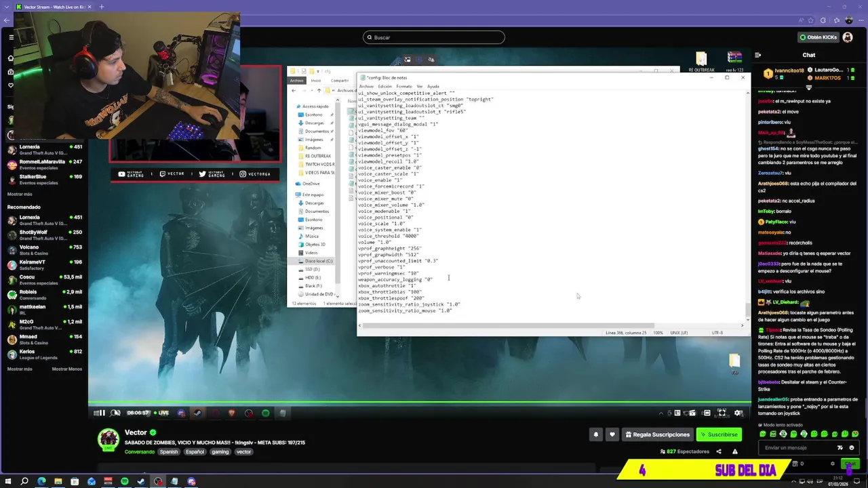Click the Vector channel avatar
Screen dimensions: 868x488
click(x=108, y=439)
